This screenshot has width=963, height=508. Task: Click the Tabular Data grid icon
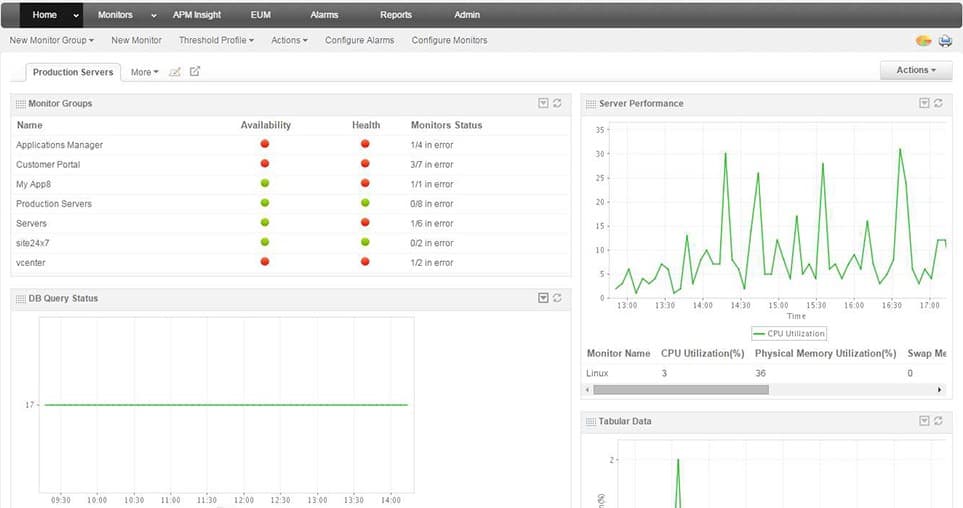pyautogui.click(x=591, y=421)
